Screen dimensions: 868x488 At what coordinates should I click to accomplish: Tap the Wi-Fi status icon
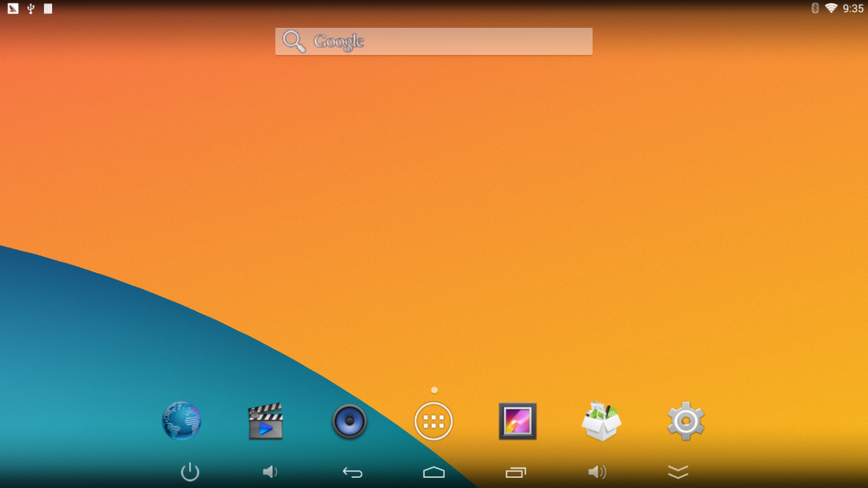pyautogui.click(x=831, y=9)
